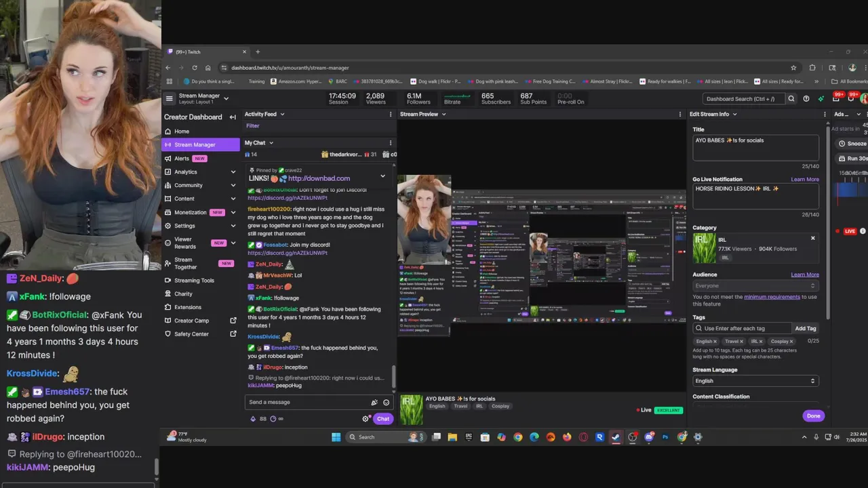Remove the English tag
Viewport: 868px width, 488px height.
click(x=715, y=342)
